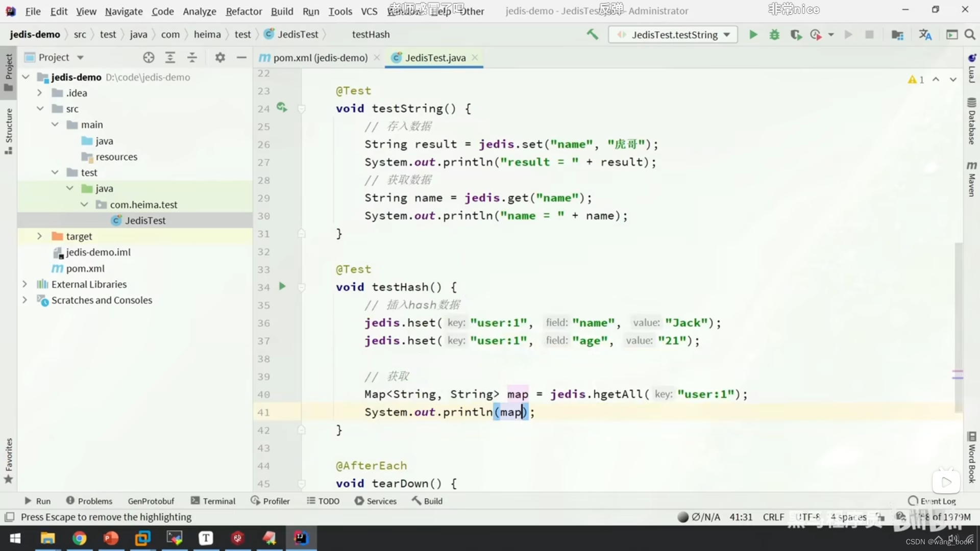Click the Build project hammer icon
Image resolution: width=980 pixels, height=551 pixels.
[592, 35]
